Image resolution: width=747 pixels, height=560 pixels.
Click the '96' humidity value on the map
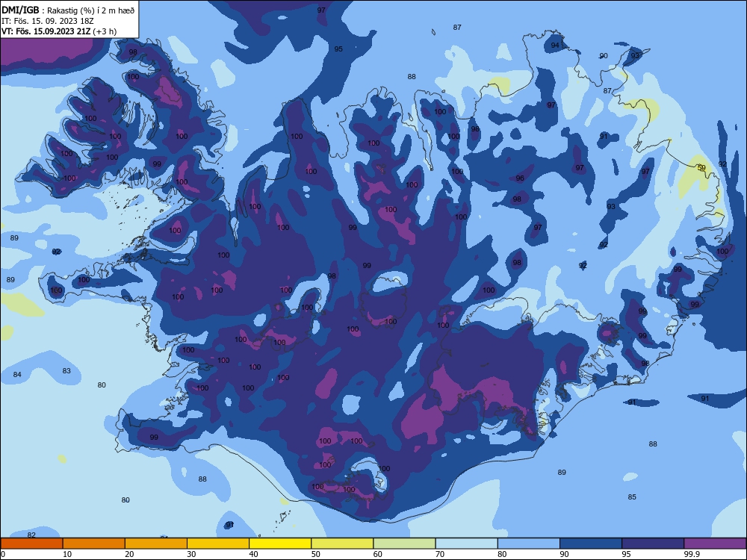tap(520, 178)
